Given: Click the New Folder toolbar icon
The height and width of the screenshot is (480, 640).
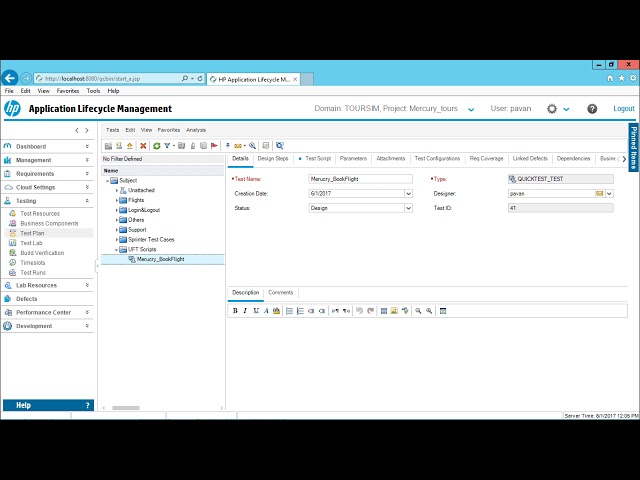Looking at the screenshot, I should [x=108, y=146].
